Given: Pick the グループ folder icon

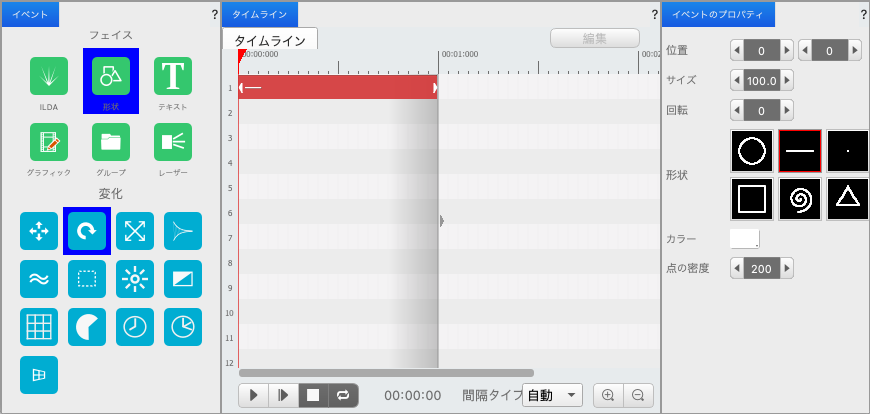Looking at the screenshot, I should [111, 142].
